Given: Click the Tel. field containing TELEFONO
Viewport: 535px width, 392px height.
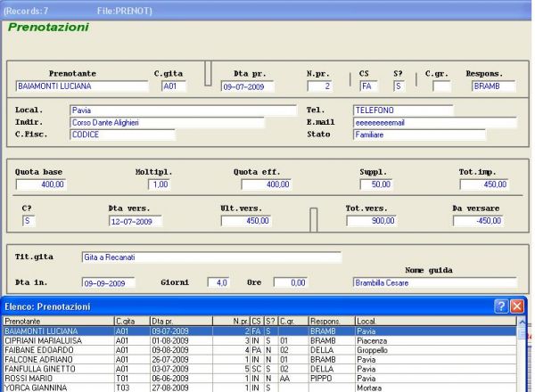Looking at the screenshot, I should pos(403,110).
